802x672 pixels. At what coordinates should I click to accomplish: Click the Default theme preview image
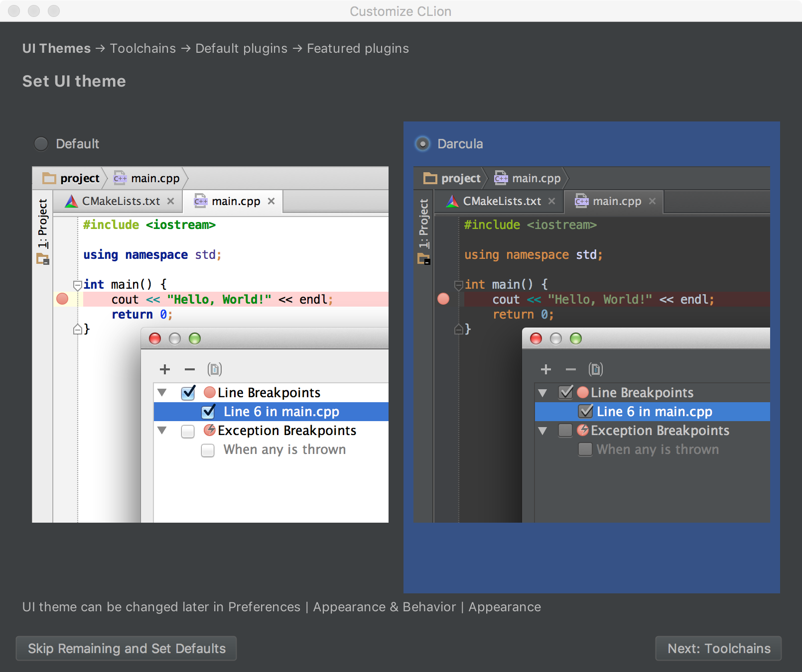tap(210, 344)
